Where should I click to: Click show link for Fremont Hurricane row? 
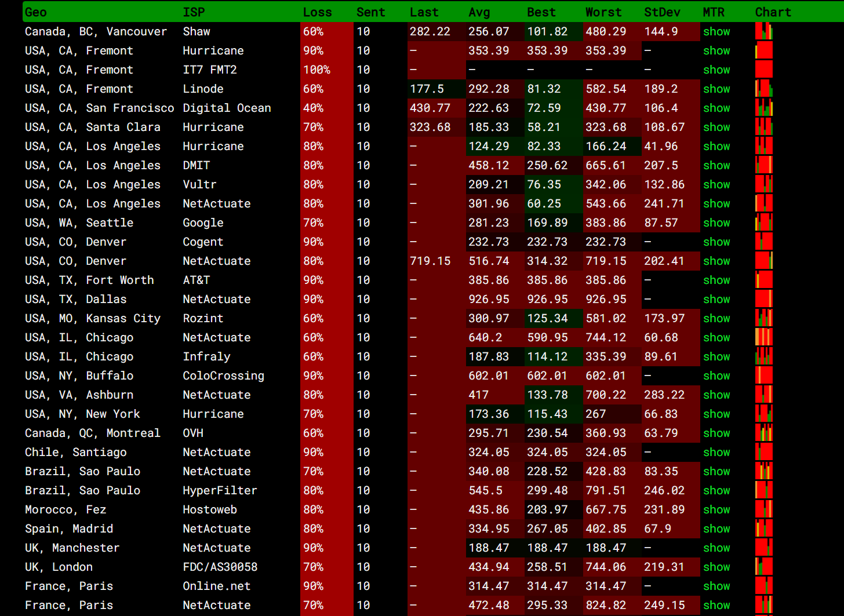[716, 50]
